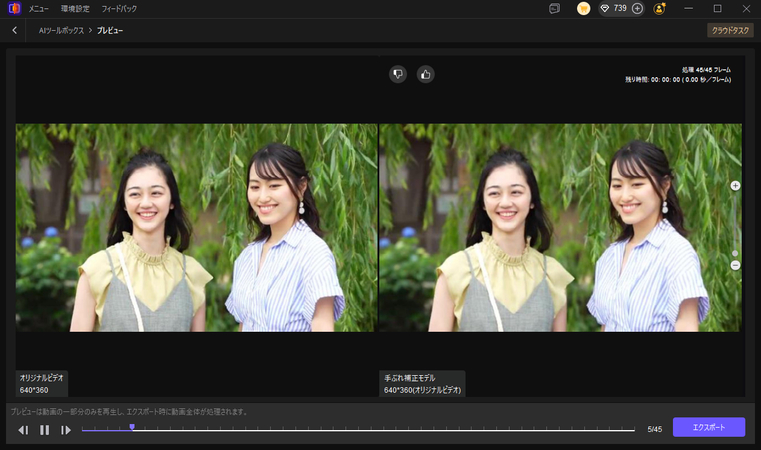Close the application window
761x450 pixels.
(746, 8)
